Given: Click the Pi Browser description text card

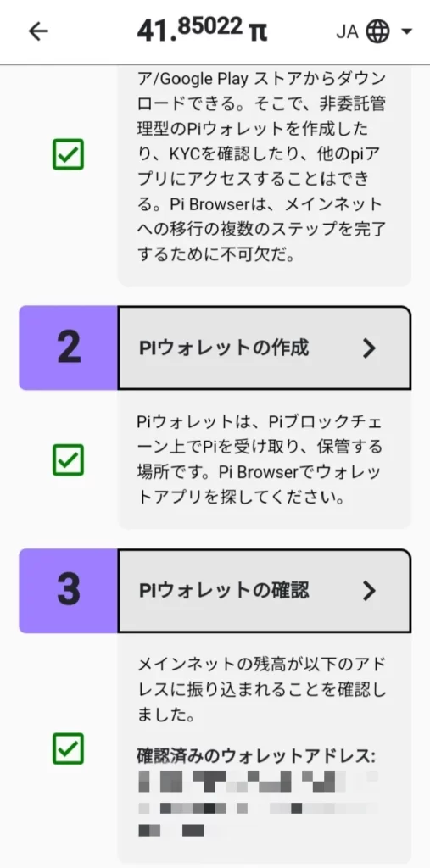Looking at the screenshot, I should (265, 175).
